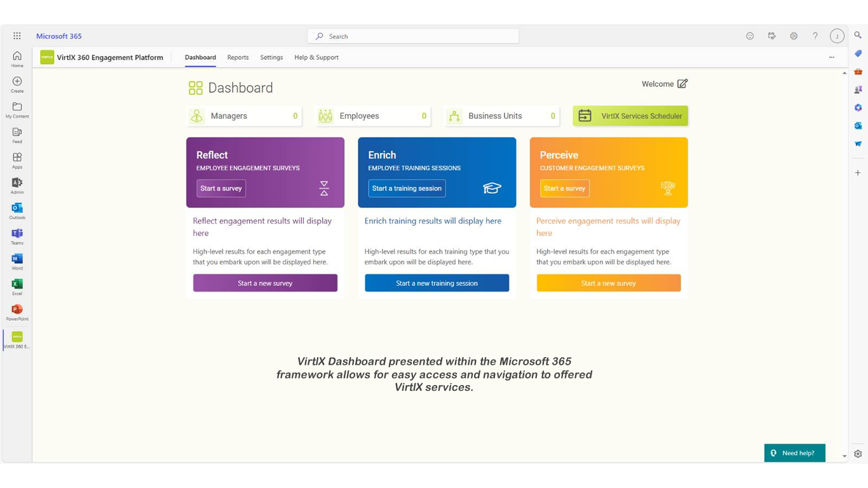Image resolution: width=868 pixels, height=488 pixels.
Task: Open the help question mark icon
Action: [x=815, y=36]
